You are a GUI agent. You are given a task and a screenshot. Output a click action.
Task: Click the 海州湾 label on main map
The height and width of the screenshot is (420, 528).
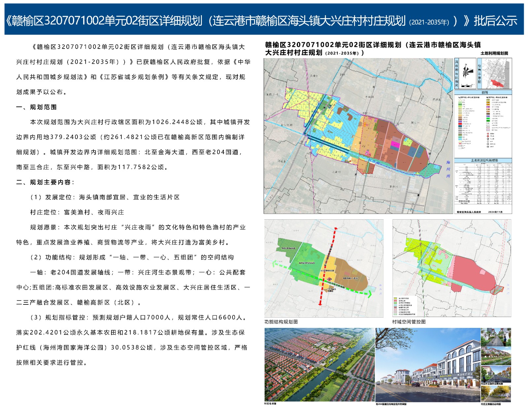[x=448, y=169]
